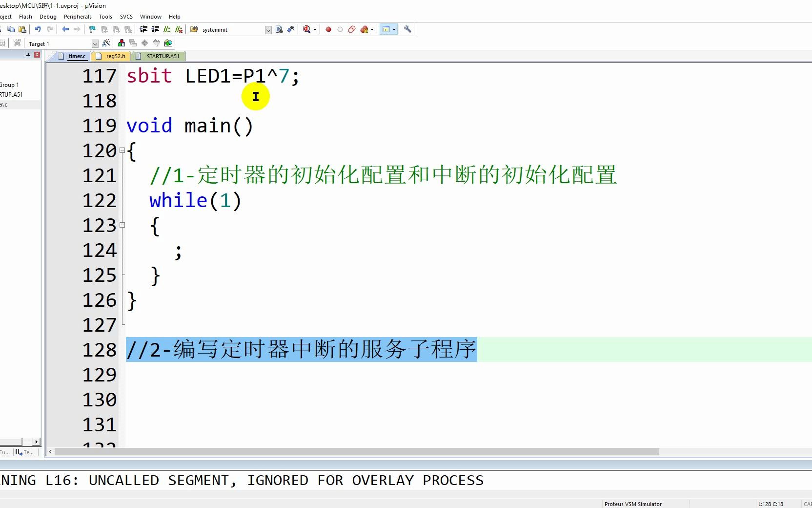Click the Templates tab at the panel bottom
The image size is (812, 508).
[x=24, y=452]
